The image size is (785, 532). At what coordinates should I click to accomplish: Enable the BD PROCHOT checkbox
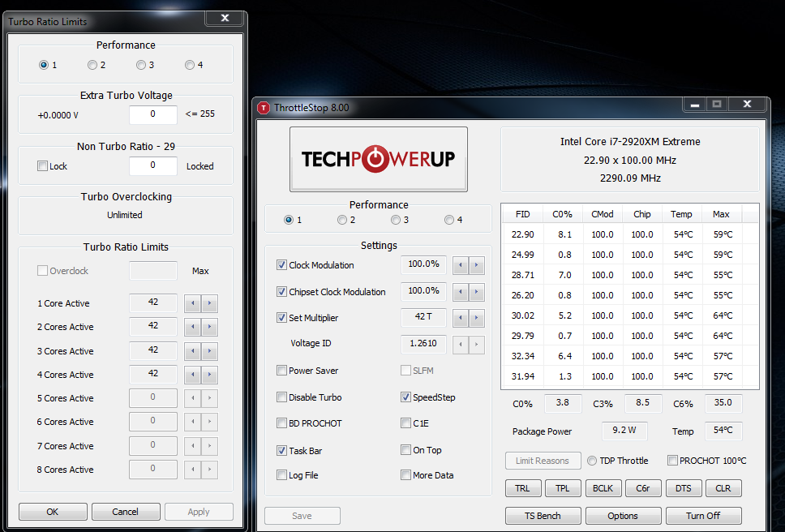[x=282, y=423]
